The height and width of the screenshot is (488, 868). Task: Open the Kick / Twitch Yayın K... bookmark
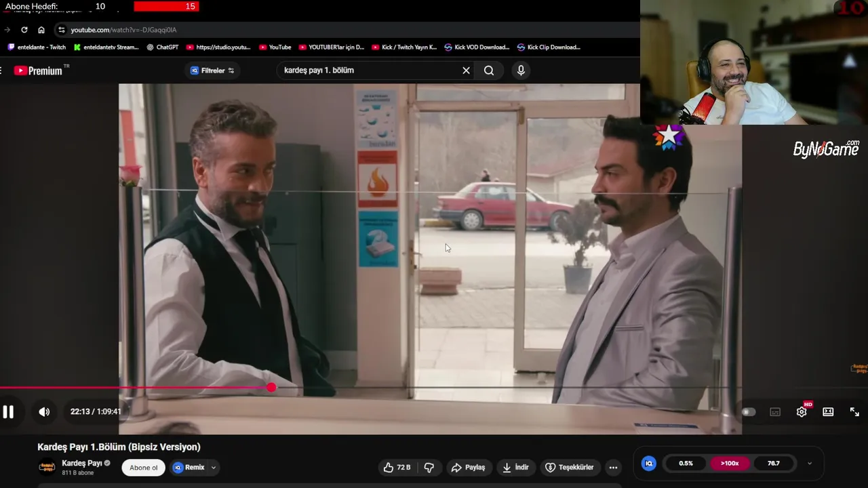pyautogui.click(x=404, y=47)
